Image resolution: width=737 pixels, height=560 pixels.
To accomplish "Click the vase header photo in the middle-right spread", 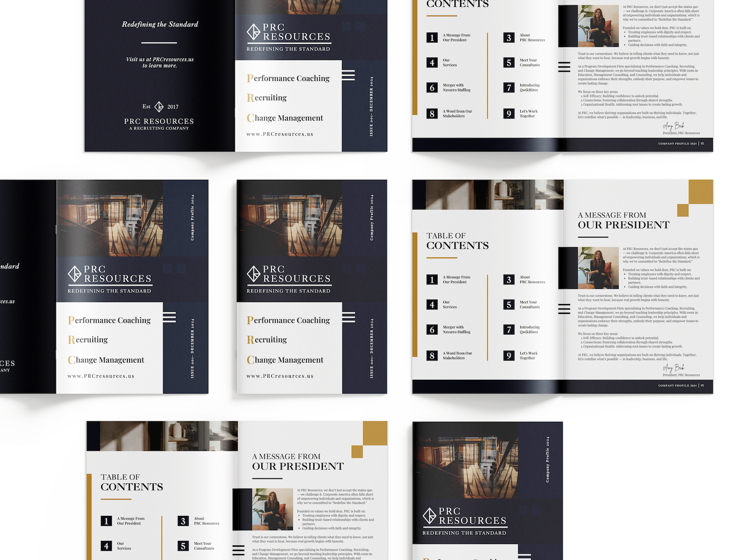I will pos(488,195).
